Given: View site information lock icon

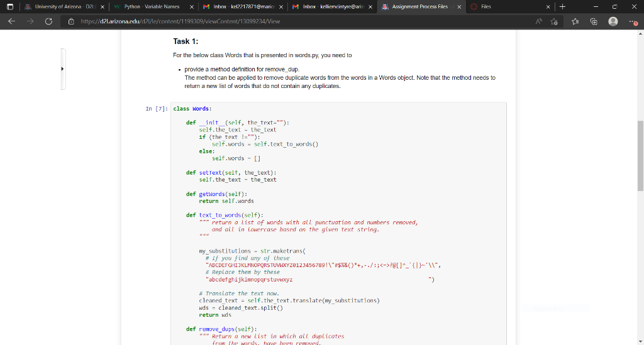Looking at the screenshot, I should pos(71,21).
